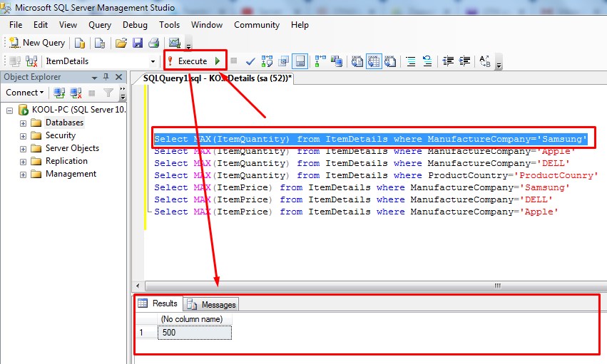Open the Edit menu
The width and height of the screenshot is (607, 364).
(41, 25)
